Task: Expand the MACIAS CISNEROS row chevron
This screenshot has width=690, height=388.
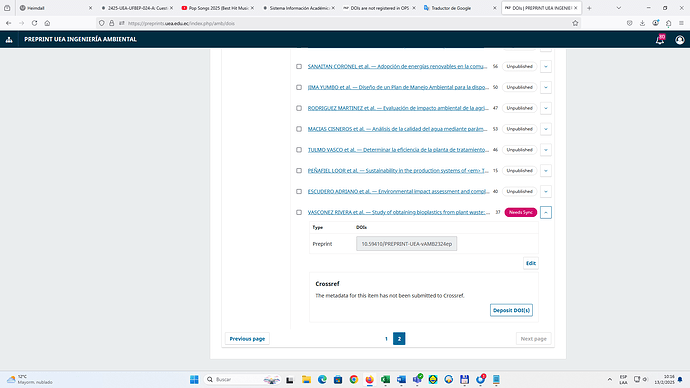Action: (546, 129)
